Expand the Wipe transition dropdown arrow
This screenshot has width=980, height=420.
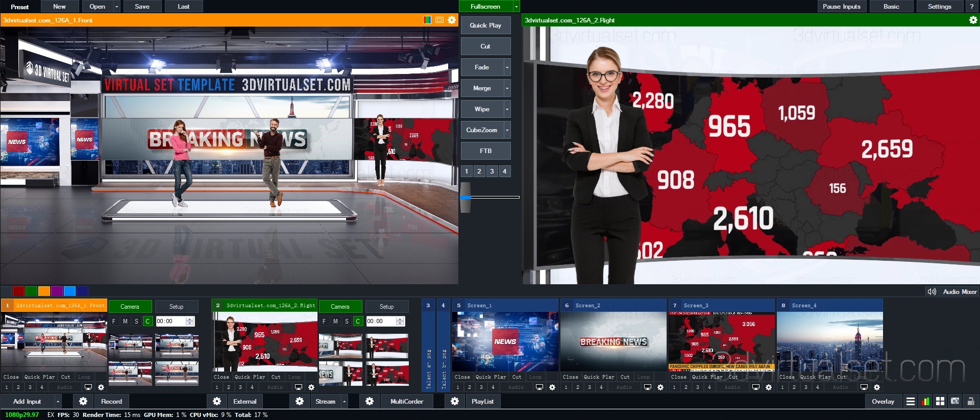[507, 109]
